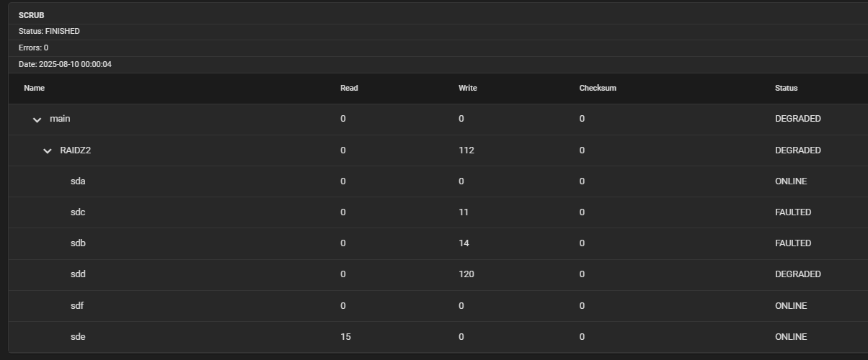868x360 pixels.
Task: Select faulted disk sdc
Action: click(78, 212)
